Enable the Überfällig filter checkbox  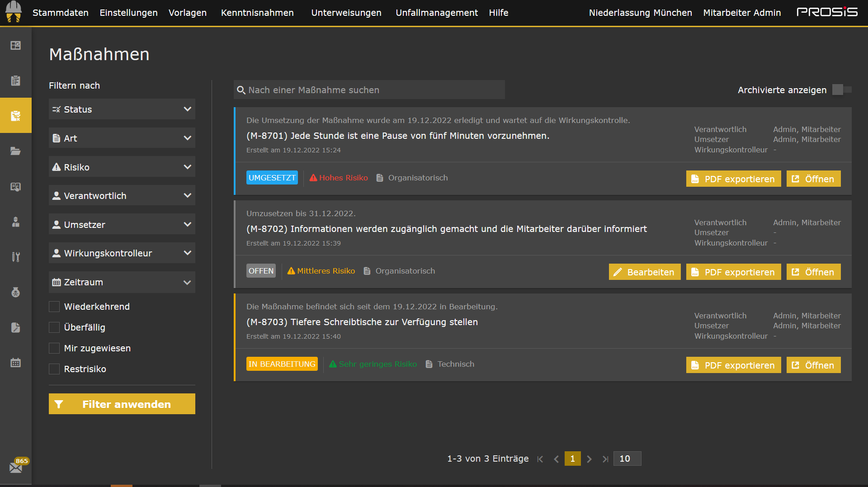[x=54, y=327]
